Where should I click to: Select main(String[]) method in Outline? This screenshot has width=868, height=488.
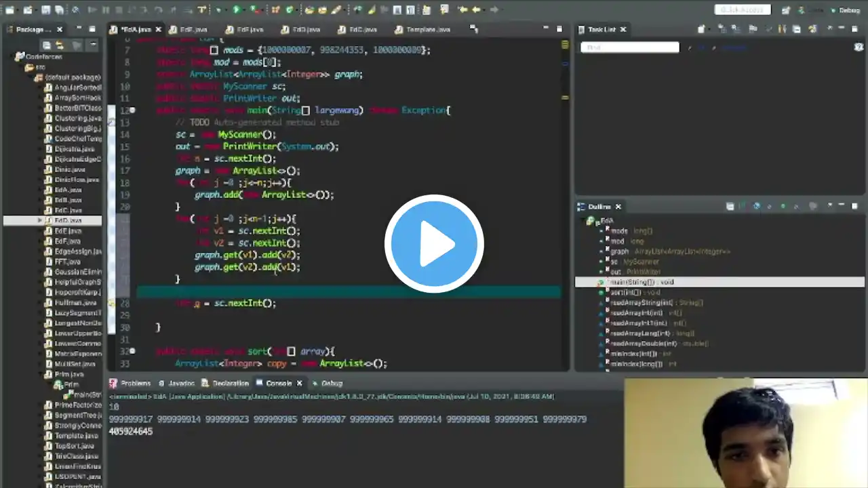pyautogui.click(x=719, y=282)
